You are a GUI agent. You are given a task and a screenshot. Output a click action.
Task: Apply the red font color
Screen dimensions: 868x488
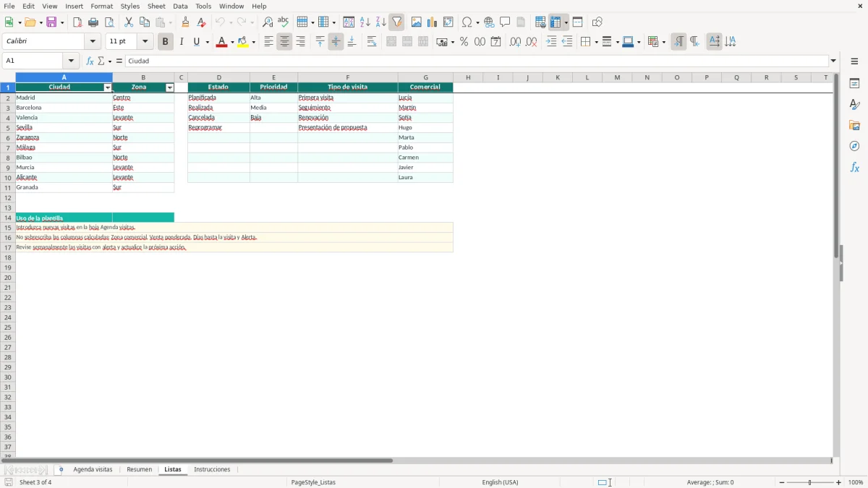(x=221, y=42)
